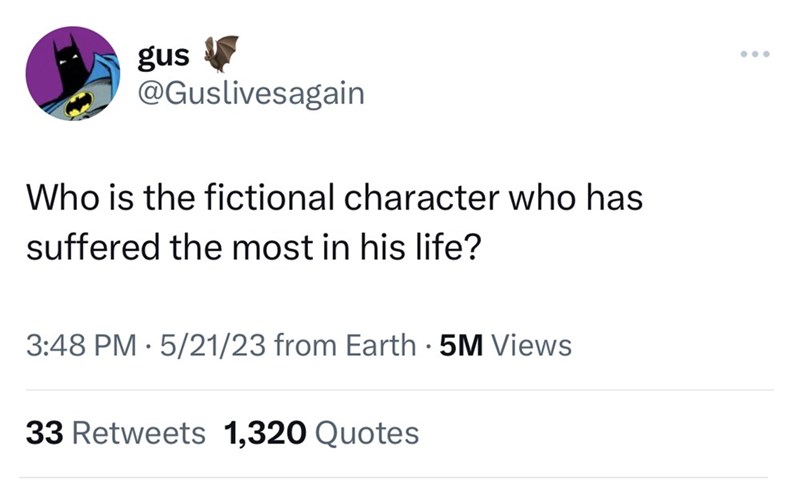Screen dimensions: 800x480
Task: Show the Retweets list
Action: pos(138,433)
